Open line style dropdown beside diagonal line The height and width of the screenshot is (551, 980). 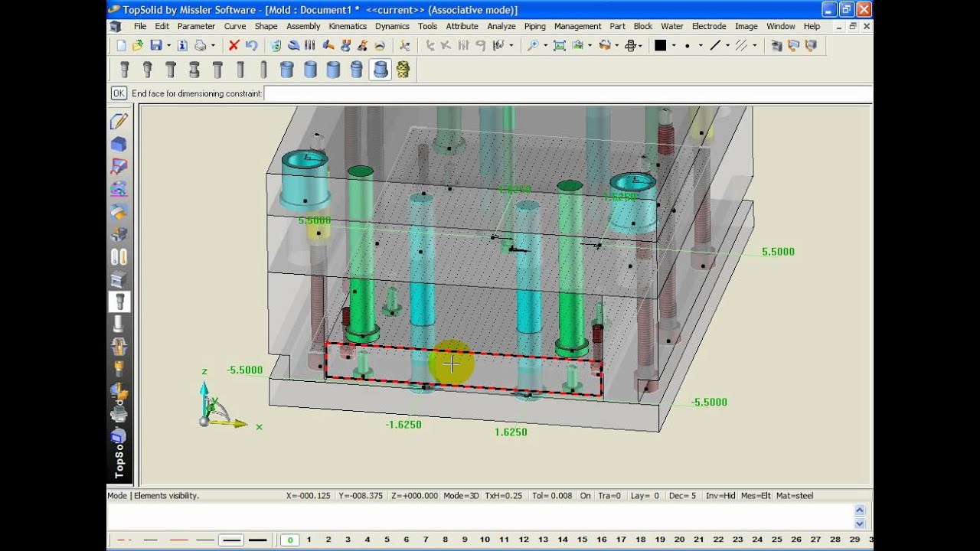tap(727, 46)
